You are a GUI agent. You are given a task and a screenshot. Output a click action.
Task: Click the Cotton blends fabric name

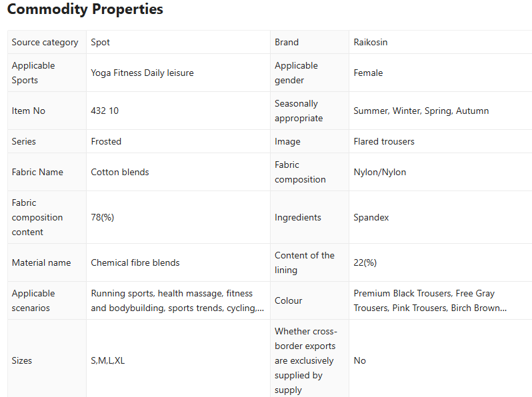(120, 172)
